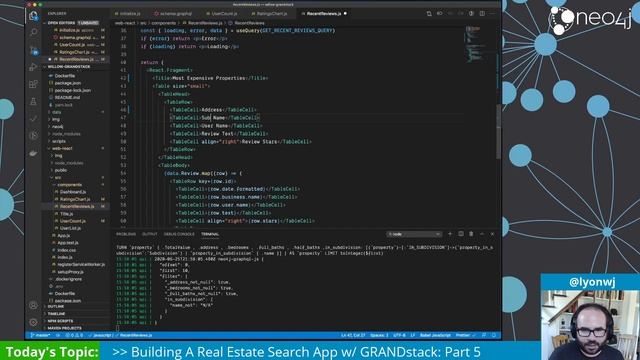640x360 pixels.
Task: Change indentation via Spaces: 2
Action: click(x=379, y=335)
